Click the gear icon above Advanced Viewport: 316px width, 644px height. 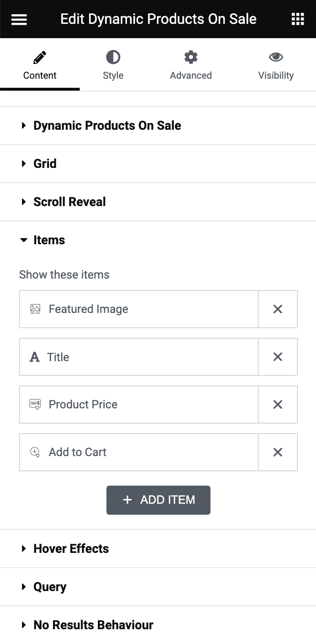(190, 57)
